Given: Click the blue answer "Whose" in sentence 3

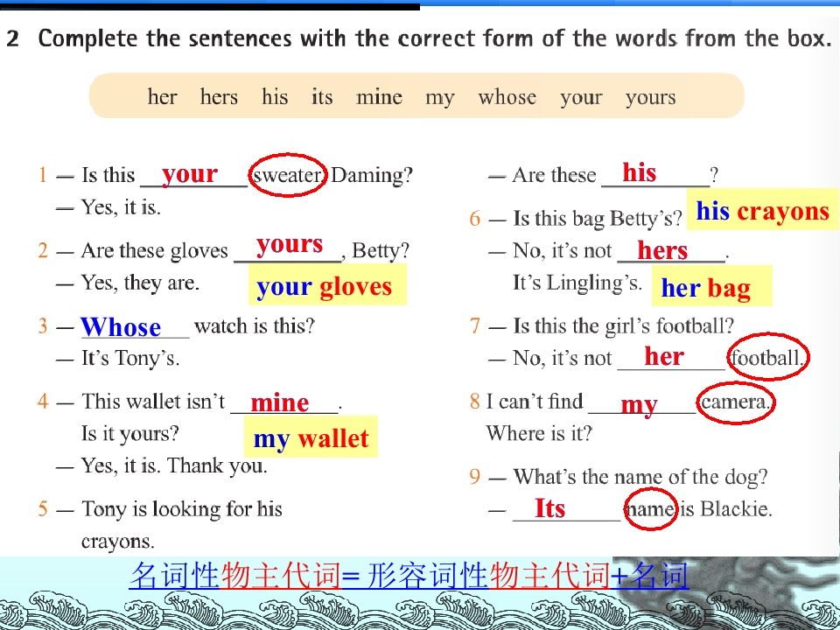Looking at the screenshot, I should tap(121, 327).
